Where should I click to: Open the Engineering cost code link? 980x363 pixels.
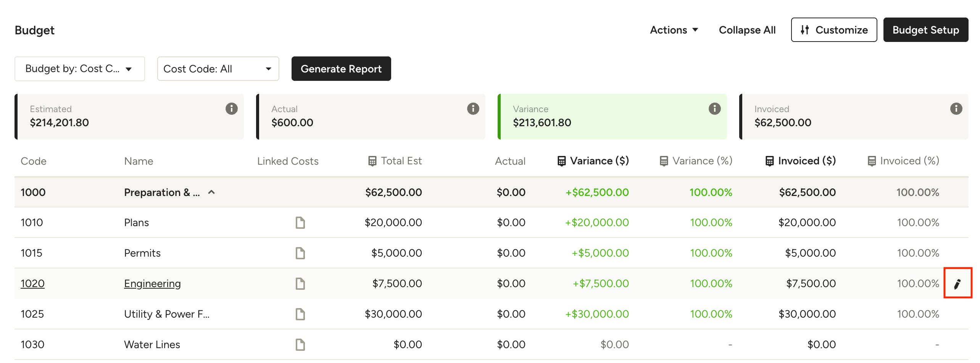152,284
